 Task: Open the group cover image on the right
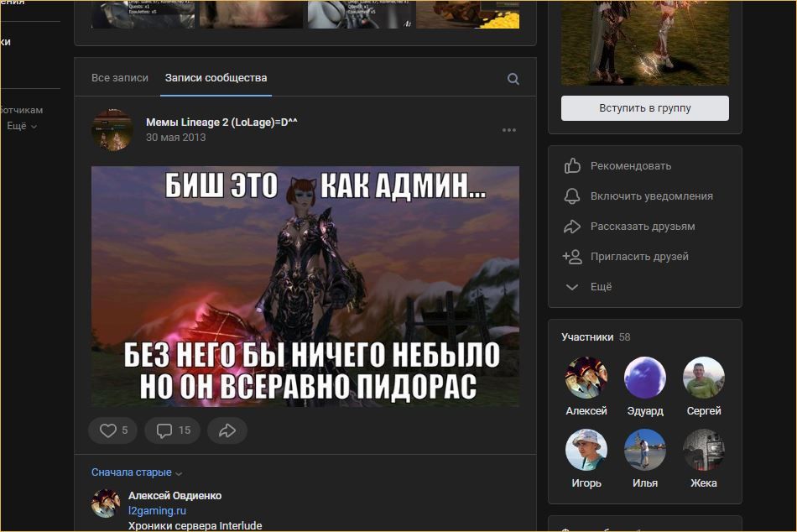[x=645, y=43]
